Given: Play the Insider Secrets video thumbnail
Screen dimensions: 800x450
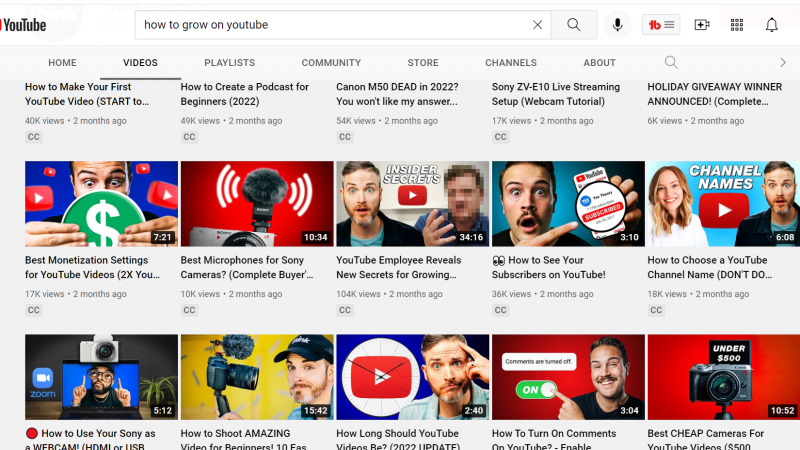Looking at the screenshot, I should [x=413, y=204].
